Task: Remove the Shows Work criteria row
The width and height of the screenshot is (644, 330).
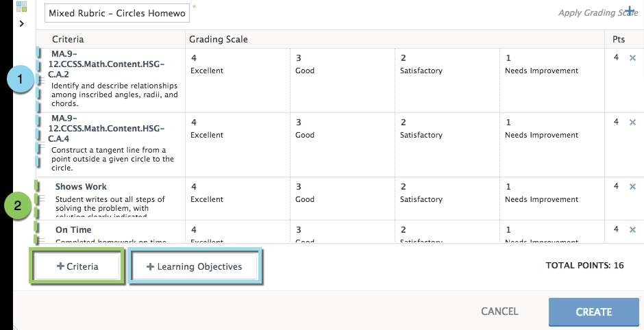Action: (x=632, y=186)
